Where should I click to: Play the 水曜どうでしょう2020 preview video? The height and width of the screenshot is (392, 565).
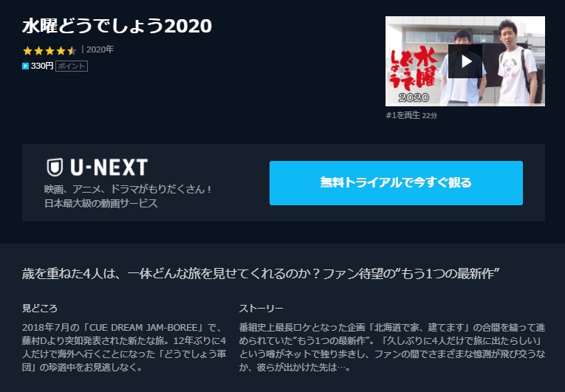[465, 61]
